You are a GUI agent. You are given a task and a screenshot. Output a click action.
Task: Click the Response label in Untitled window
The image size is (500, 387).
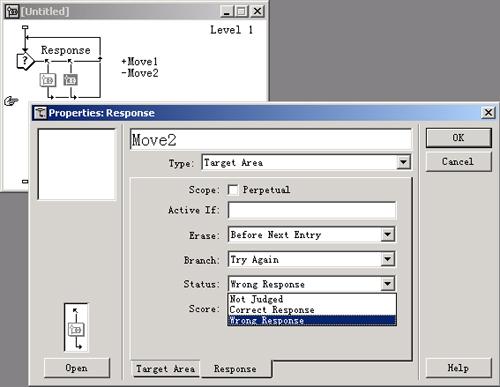tap(66, 50)
